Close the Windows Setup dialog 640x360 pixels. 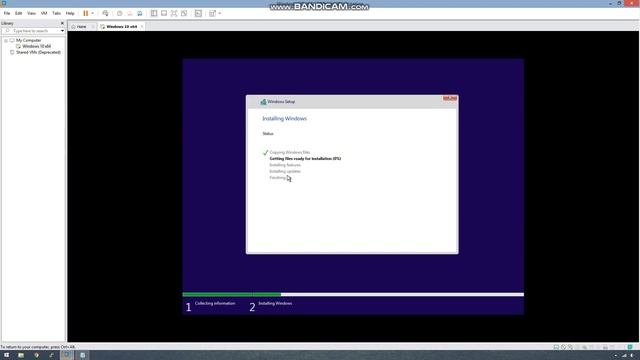[x=450, y=98]
